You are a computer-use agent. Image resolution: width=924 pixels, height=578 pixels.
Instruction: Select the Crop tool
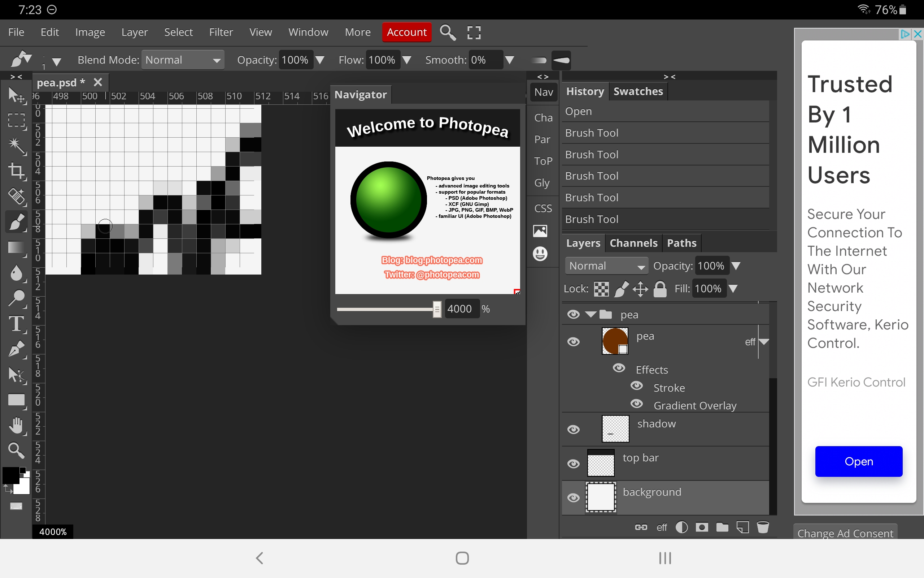(17, 171)
